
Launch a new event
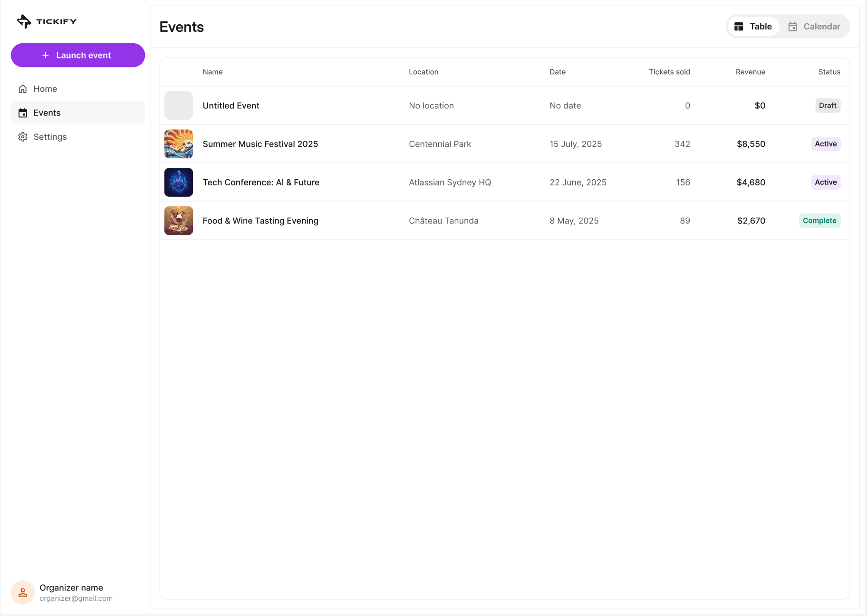coord(78,55)
